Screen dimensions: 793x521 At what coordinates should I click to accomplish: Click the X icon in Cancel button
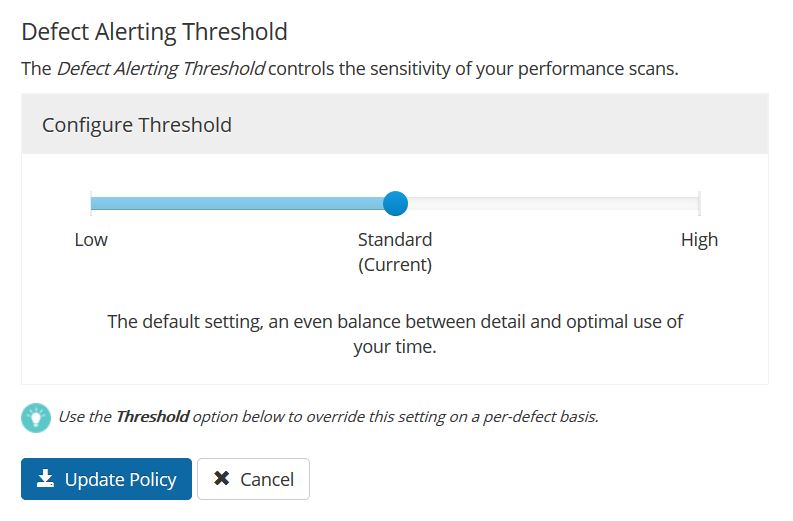click(x=222, y=478)
